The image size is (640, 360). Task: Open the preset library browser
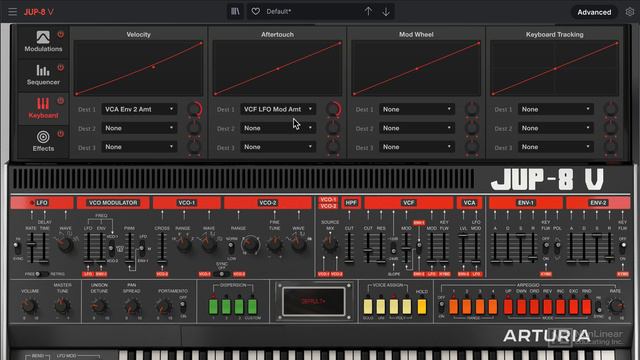point(236,11)
